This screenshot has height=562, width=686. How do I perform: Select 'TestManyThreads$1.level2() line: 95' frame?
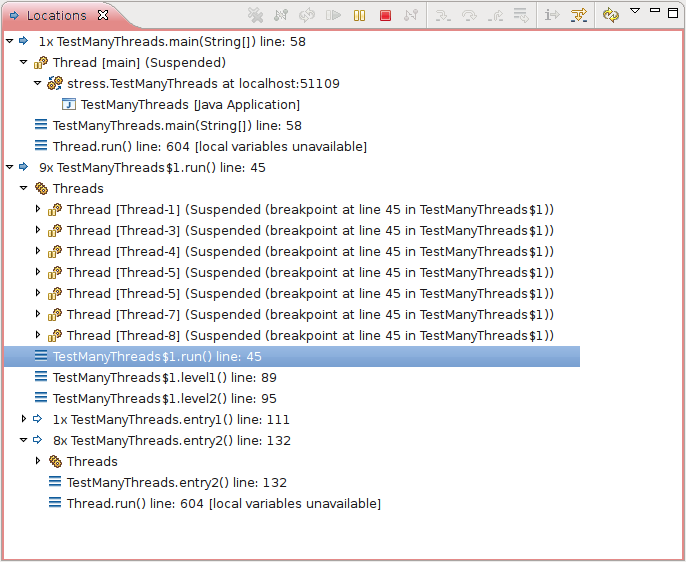pos(164,398)
